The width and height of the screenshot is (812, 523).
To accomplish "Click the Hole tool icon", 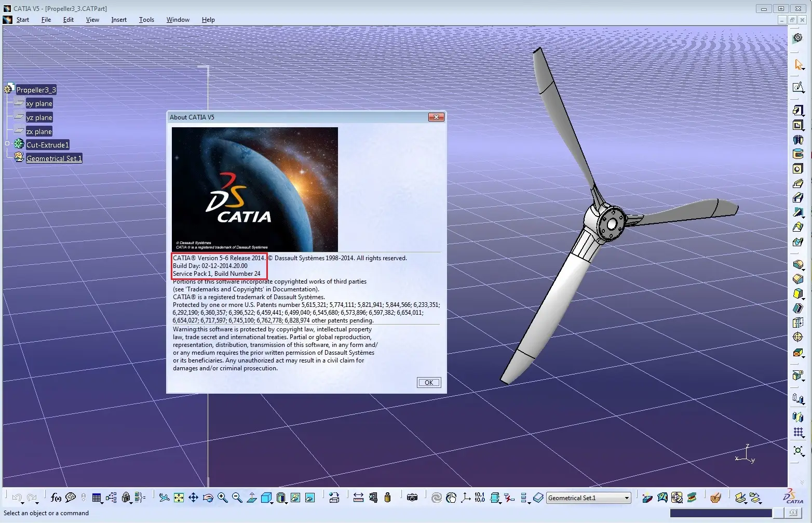I will point(799,168).
